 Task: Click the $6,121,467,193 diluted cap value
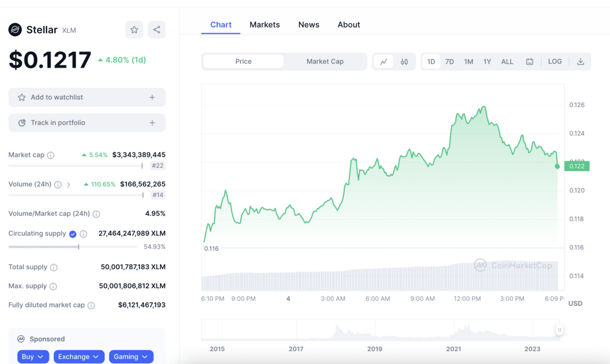coord(141,305)
